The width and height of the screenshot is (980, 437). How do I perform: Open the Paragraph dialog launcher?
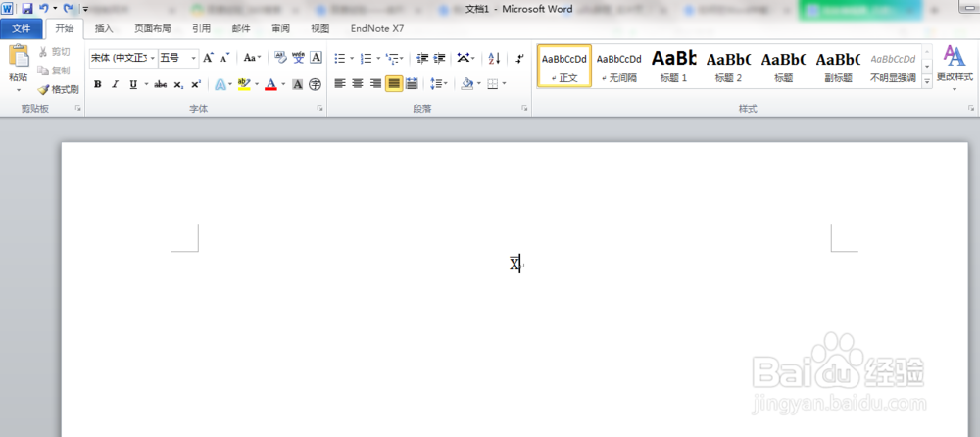(x=524, y=109)
